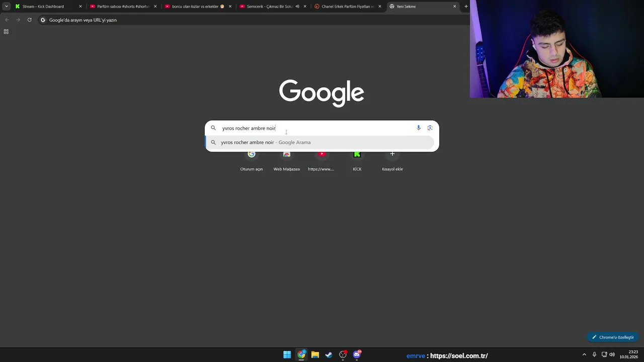The width and height of the screenshot is (644, 362).
Task: Close the Yeni Sekme tab
Action: (x=455, y=7)
